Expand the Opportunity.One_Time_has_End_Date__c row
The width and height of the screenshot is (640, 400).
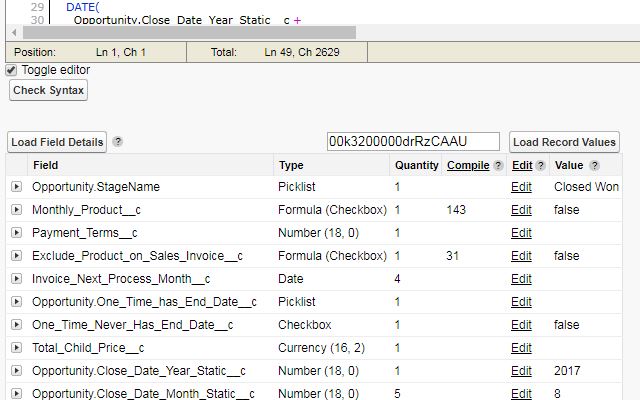(16, 302)
